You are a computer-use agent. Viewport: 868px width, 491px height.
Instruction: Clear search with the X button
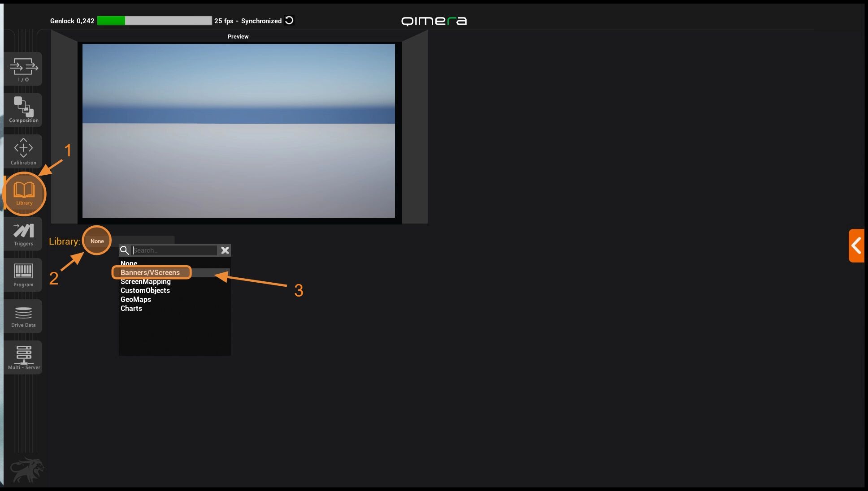[225, 250]
